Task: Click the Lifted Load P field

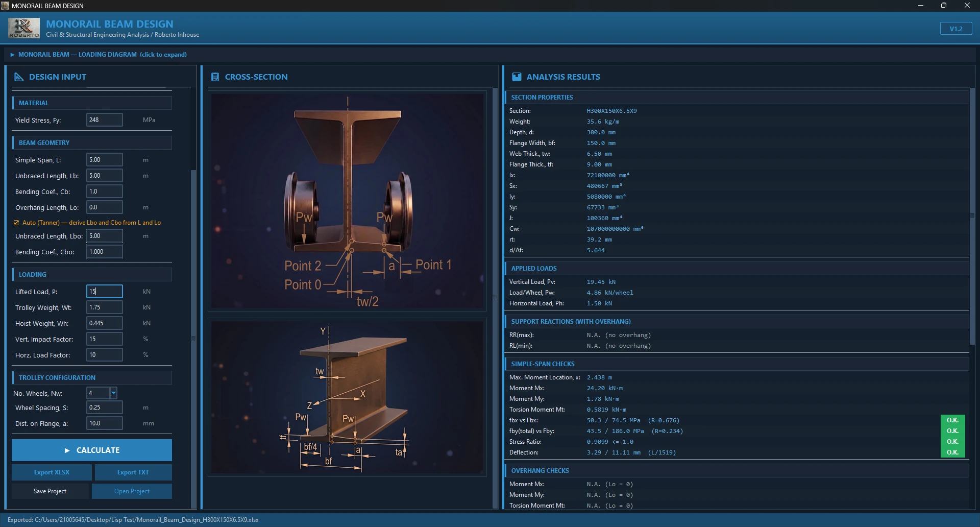Action: click(x=105, y=292)
